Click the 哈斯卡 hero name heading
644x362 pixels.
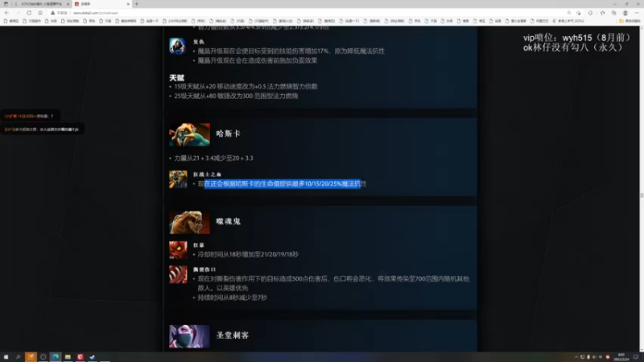pos(229,134)
